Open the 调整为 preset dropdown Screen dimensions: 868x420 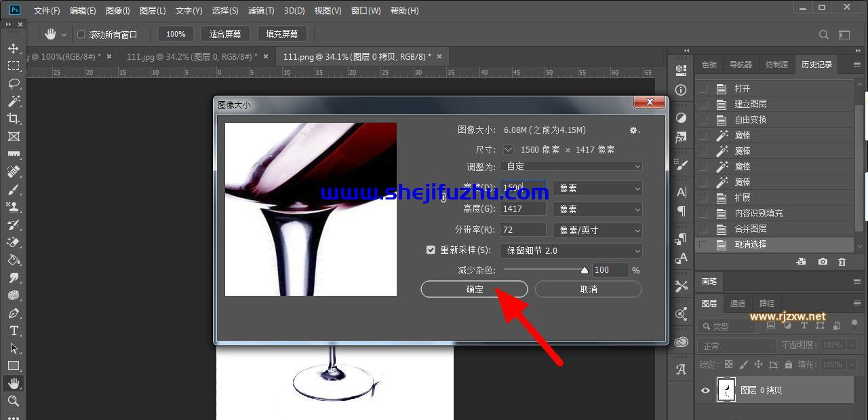point(571,166)
